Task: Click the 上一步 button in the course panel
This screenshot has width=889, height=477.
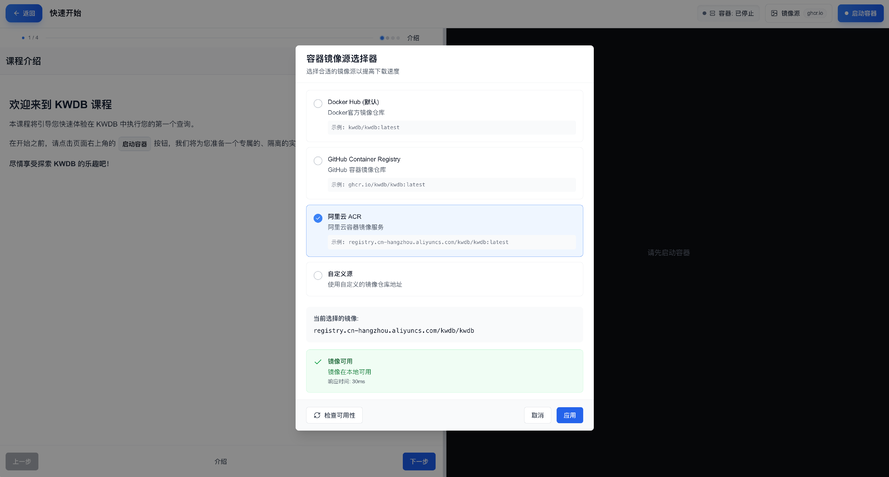Action: point(22,461)
